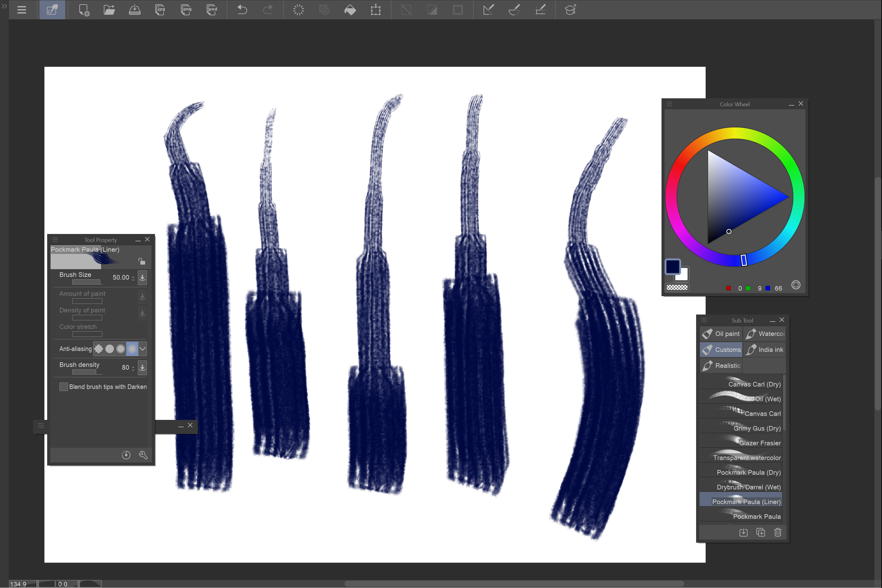The width and height of the screenshot is (882, 588).
Task: Export as jpg icon
Action: (x=160, y=10)
